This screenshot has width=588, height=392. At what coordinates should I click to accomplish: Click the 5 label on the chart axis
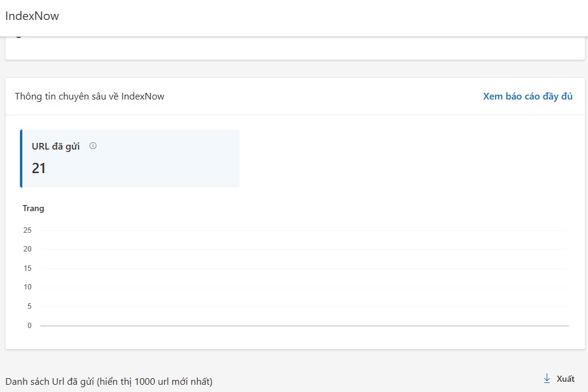click(x=29, y=306)
